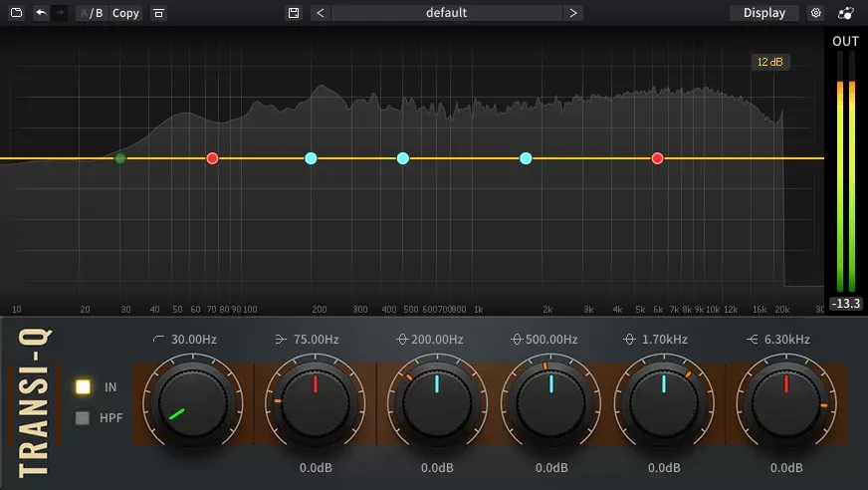Click the 0.0dB value under 200.00Hz knob
The height and width of the screenshot is (490, 868).
437,468
